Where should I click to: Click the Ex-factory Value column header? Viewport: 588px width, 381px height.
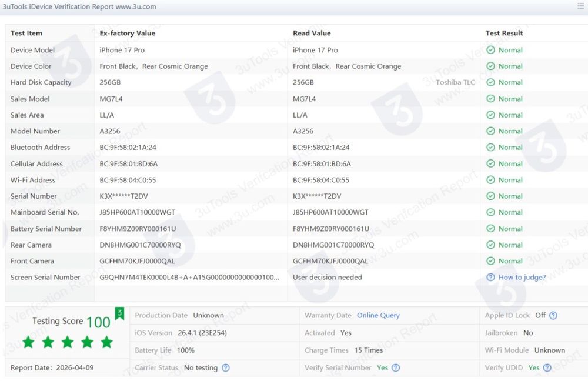[x=127, y=33]
